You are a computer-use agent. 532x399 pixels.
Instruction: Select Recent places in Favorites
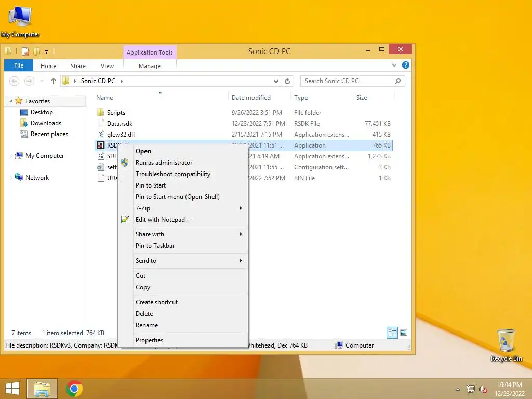pyautogui.click(x=49, y=134)
